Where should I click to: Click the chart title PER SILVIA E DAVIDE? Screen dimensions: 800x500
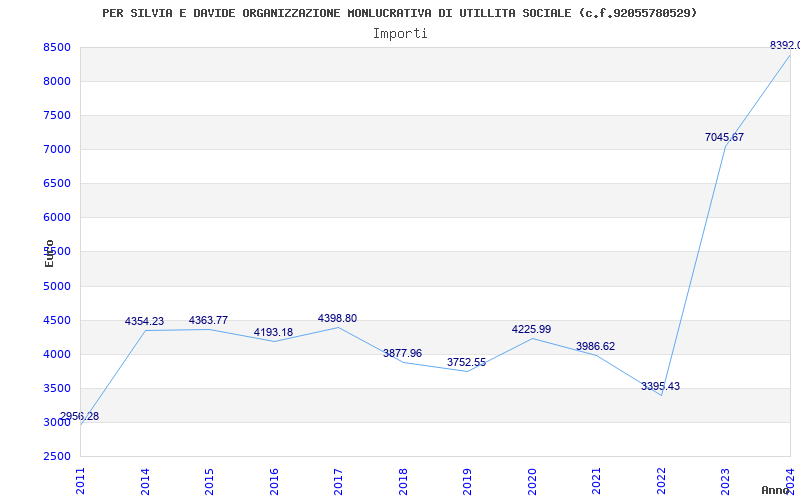pos(399,13)
